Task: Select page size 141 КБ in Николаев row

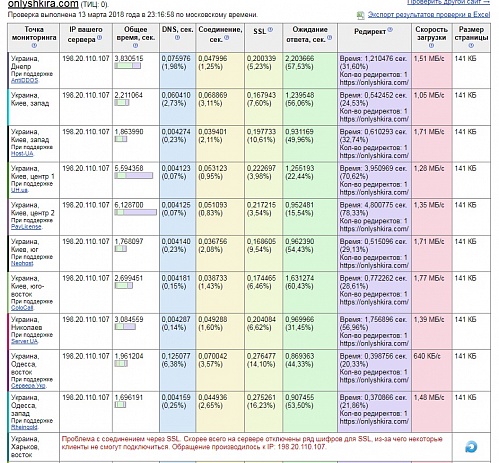Action: pyautogui.click(x=465, y=319)
